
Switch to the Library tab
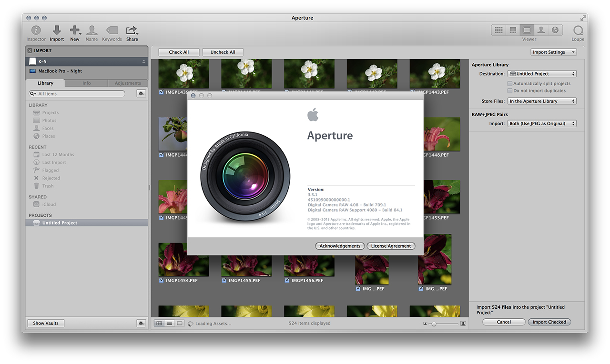pyautogui.click(x=45, y=83)
